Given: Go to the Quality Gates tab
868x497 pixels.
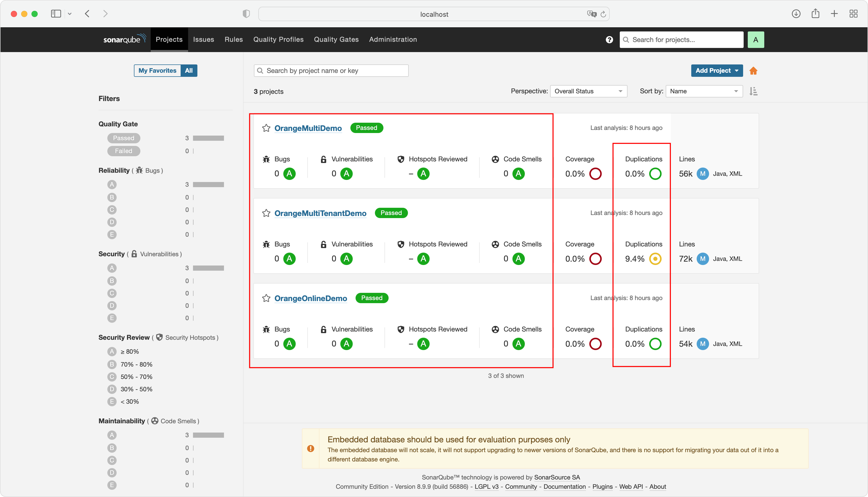Looking at the screenshot, I should click(336, 39).
